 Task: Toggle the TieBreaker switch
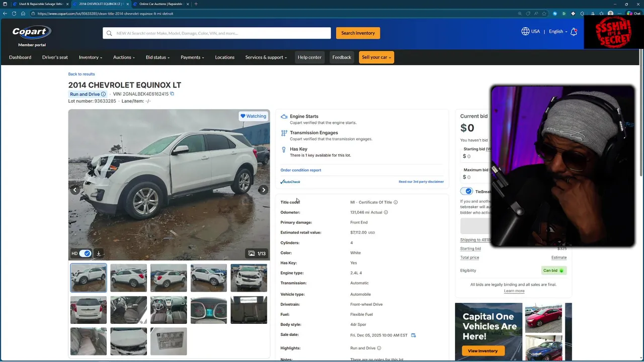pos(467,192)
